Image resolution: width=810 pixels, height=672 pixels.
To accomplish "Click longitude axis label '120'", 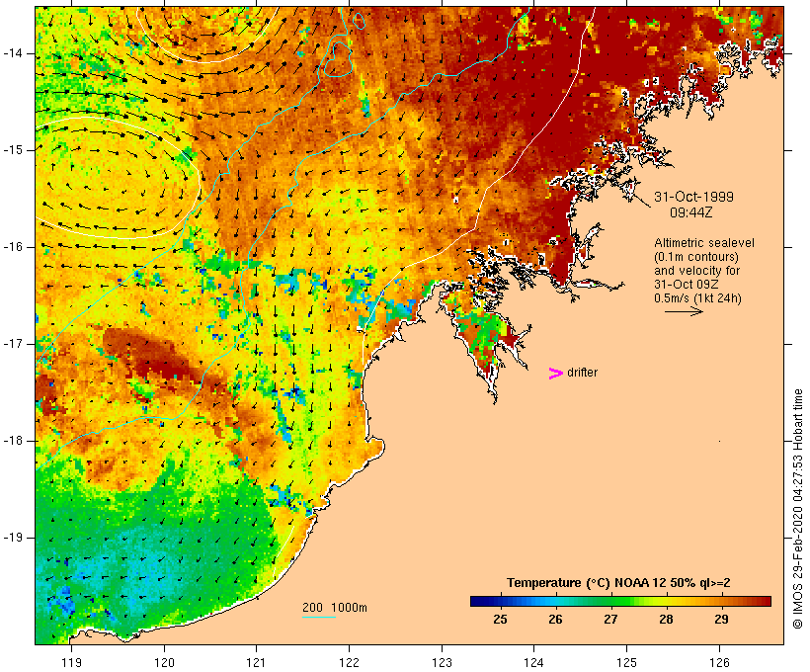I will point(164,662).
